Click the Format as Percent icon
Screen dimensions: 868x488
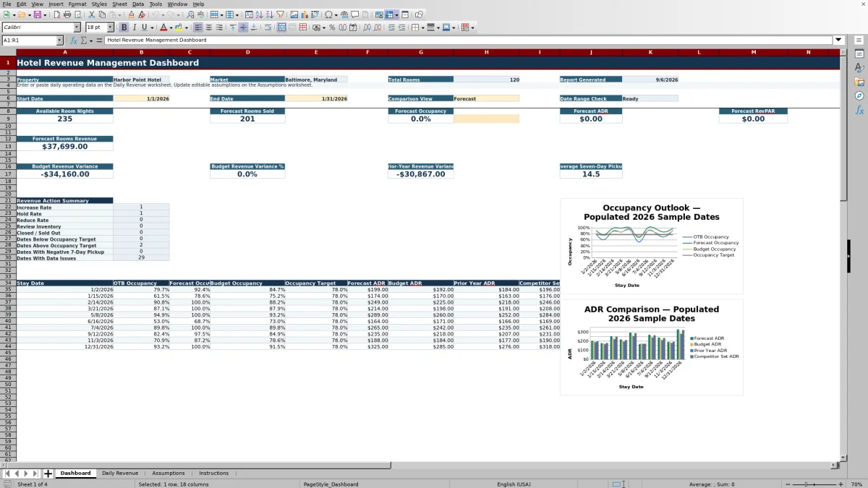[x=332, y=27]
